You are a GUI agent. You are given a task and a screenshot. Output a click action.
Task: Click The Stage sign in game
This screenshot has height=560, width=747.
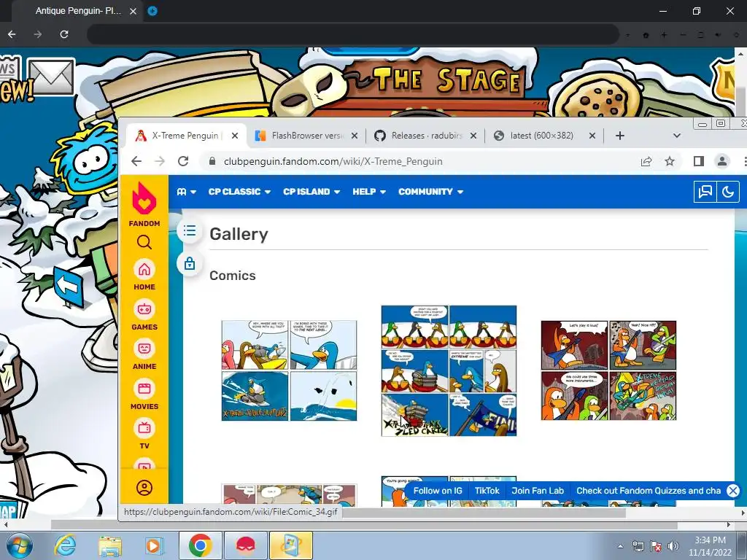pyautogui.click(x=446, y=79)
